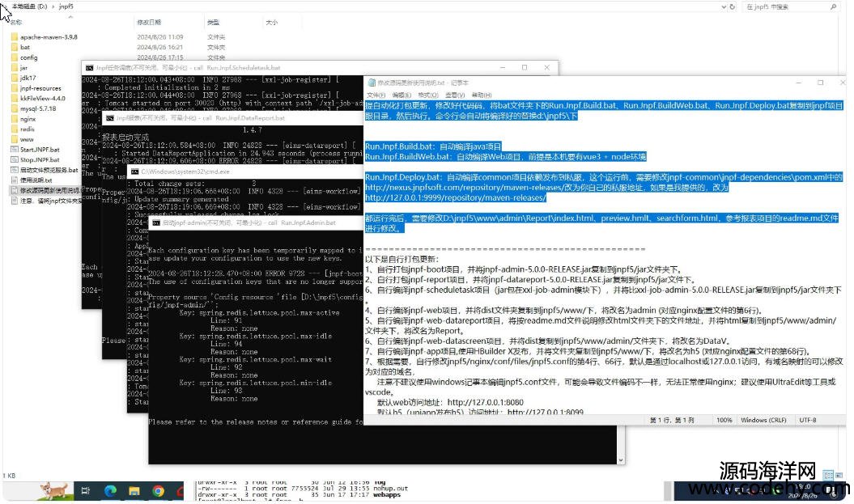
Task: Sort files by 修改日期 column header
Action: pos(149,23)
